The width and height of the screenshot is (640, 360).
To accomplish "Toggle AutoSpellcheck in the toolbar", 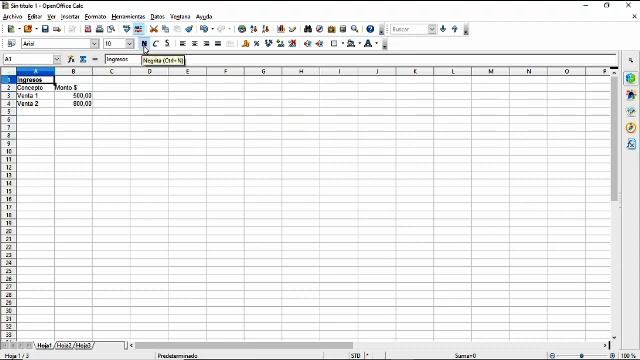I will [x=138, y=29].
